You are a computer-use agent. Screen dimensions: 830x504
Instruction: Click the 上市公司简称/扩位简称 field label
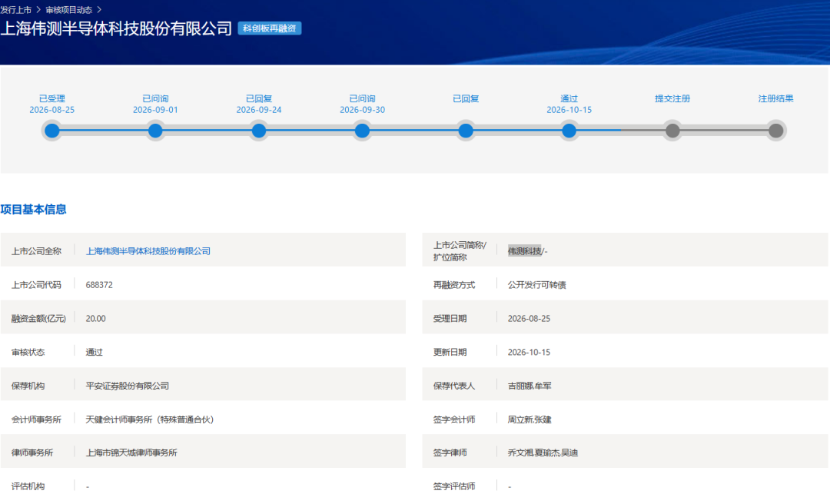(460, 251)
